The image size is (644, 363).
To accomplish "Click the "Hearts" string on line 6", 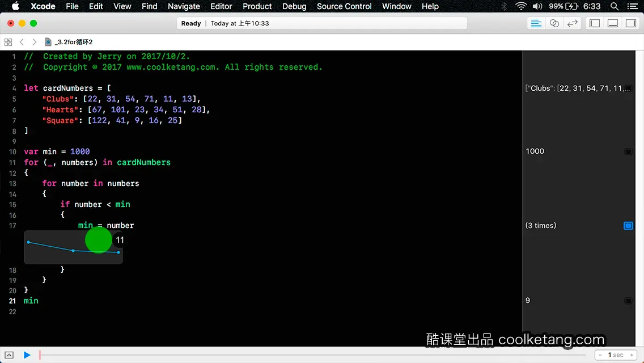I will [x=60, y=110].
